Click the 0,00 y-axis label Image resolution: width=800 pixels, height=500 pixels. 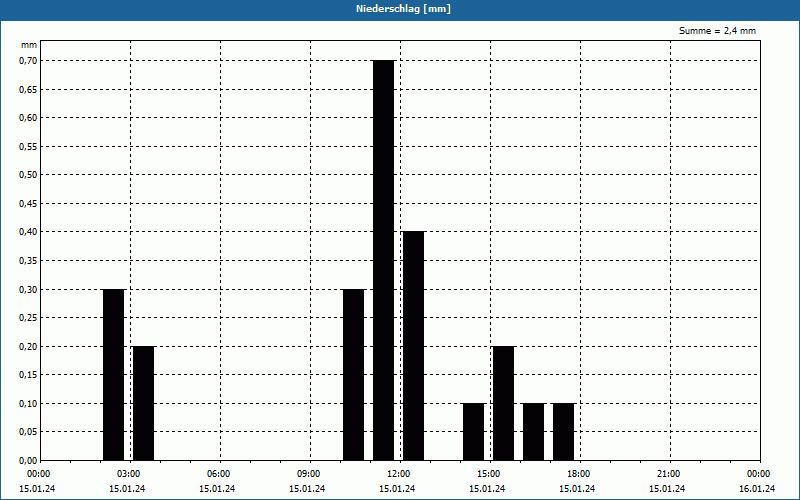point(28,461)
